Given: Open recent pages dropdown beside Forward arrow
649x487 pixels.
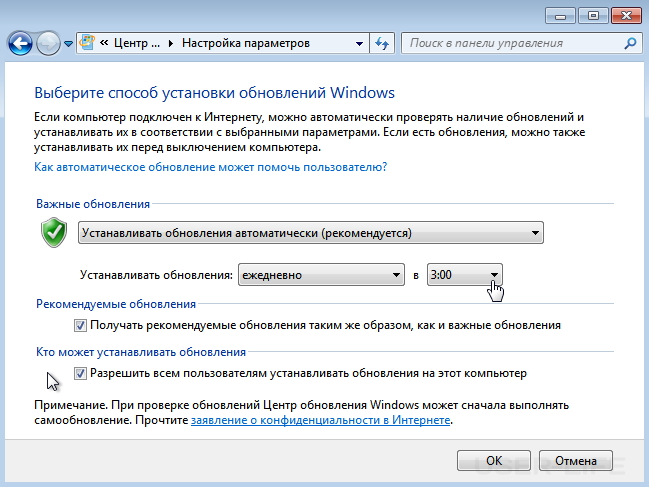Looking at the screenshot, I should coord(68,43).
